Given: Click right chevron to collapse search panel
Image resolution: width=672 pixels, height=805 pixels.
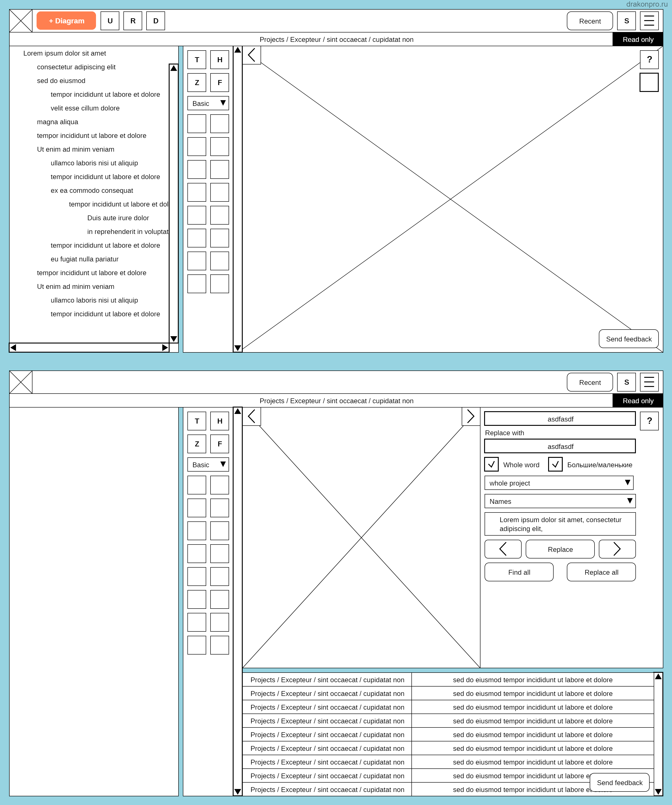Looking at the screenshot, I should pyautogui.click(x=471, y=416).
